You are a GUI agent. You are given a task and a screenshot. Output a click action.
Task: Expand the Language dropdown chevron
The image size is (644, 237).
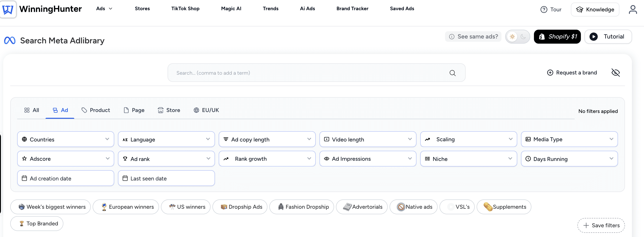(208, 139)
